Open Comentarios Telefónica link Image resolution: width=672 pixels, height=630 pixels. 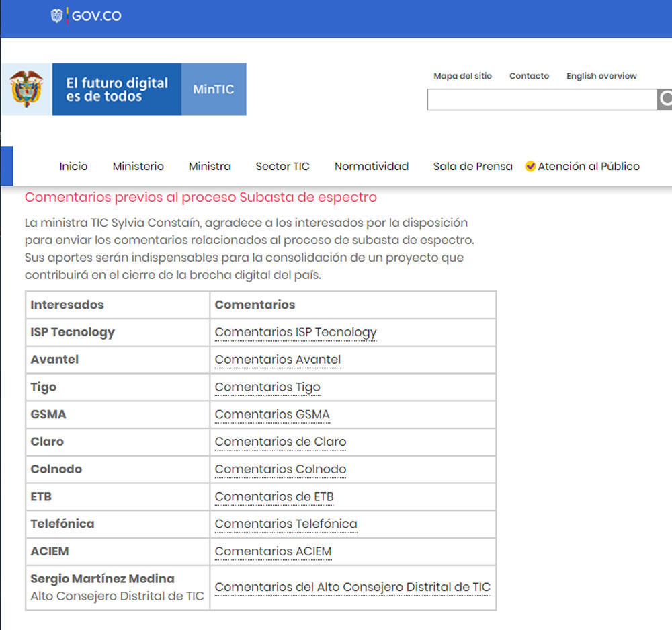286,524
